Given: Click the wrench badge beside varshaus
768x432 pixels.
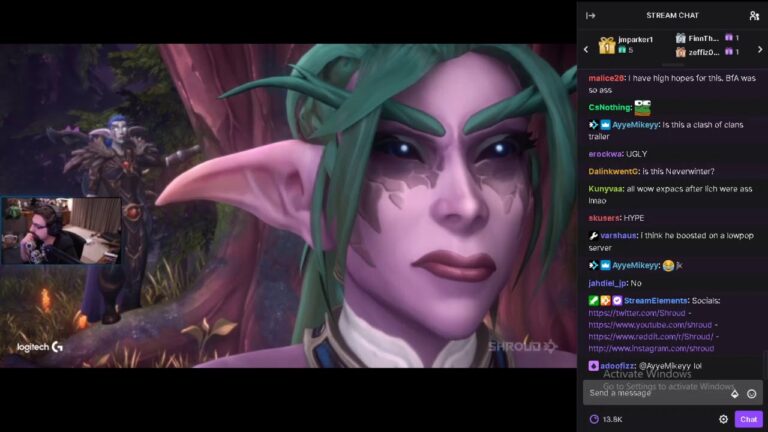Looking at the screenshot, I should coord(593,236).
